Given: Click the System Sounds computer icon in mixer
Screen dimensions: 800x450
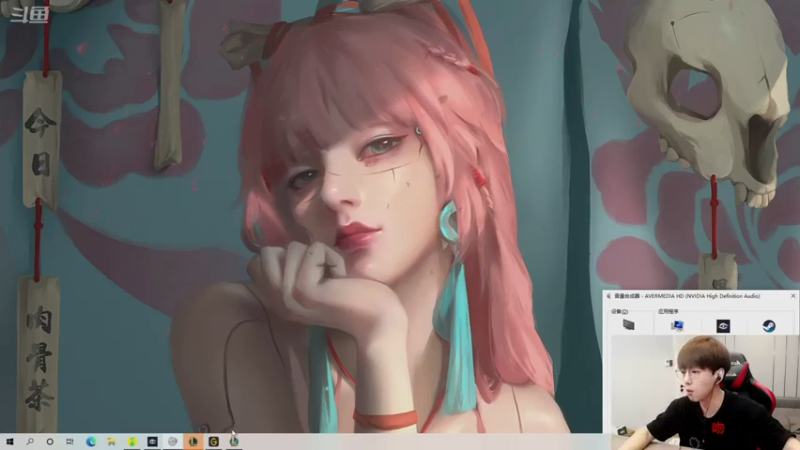Looking at the screenshot, I should 677,326.
